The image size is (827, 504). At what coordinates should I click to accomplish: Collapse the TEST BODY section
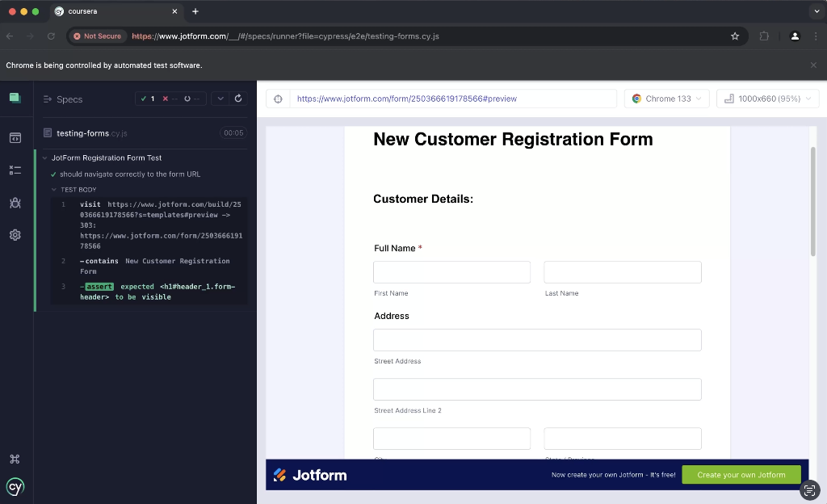pyautogui.click(x=78, y=190)
